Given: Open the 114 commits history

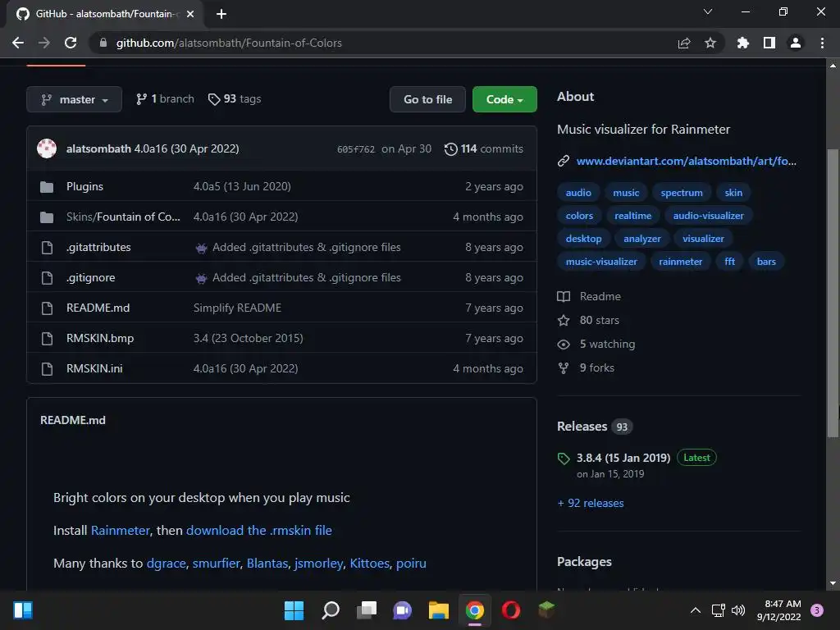Looking at the screenshot, I should point(484,149).
